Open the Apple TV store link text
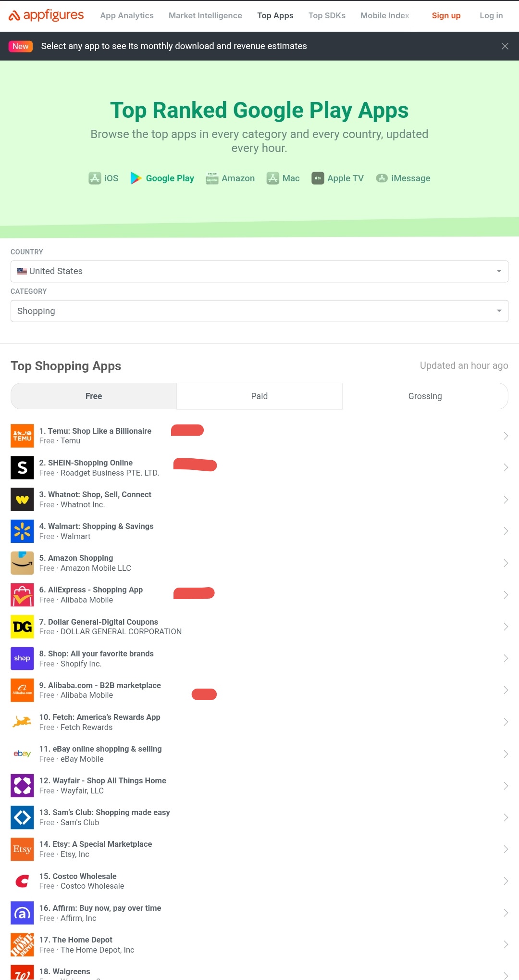Image resolution: width=519 pixels, height=980 pixels. (x=345, y=178)
